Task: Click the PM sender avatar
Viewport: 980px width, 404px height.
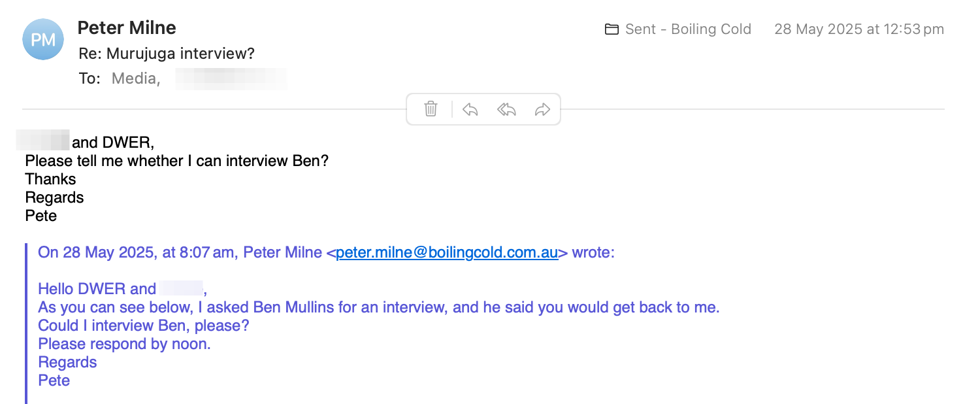Action: tap(43, 39)
